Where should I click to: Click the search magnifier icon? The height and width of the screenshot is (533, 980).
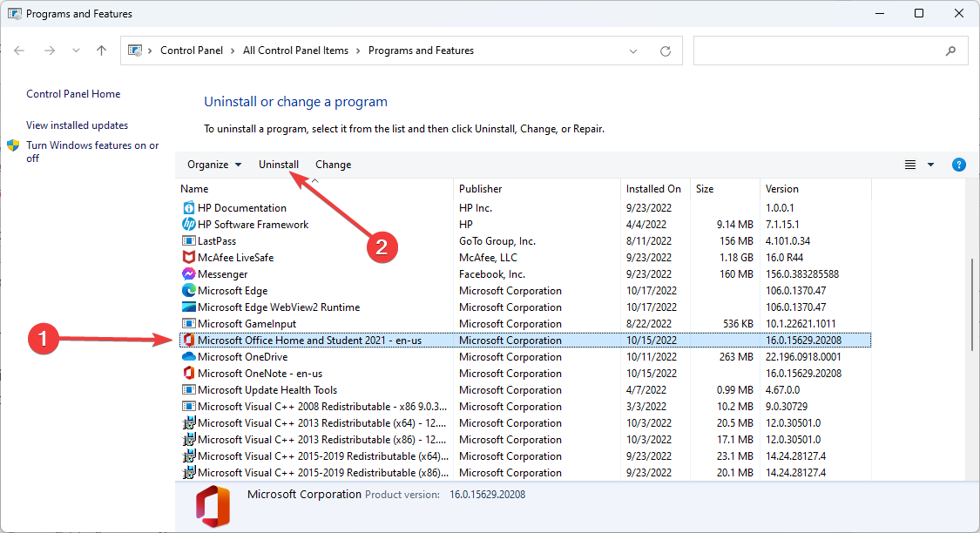click(x=950, y=51)
